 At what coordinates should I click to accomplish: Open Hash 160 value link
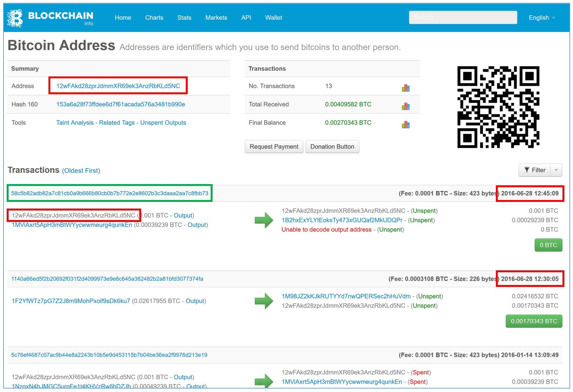[121, 104]
